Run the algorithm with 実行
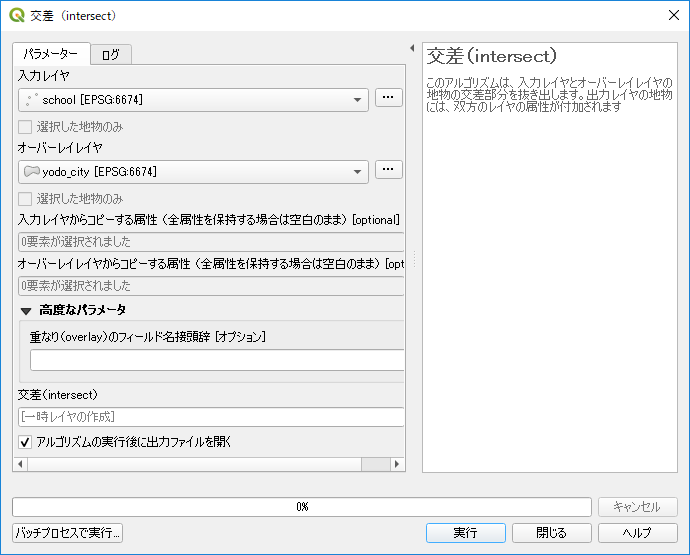Screen dimensions: 690x555 coord(466,533)
